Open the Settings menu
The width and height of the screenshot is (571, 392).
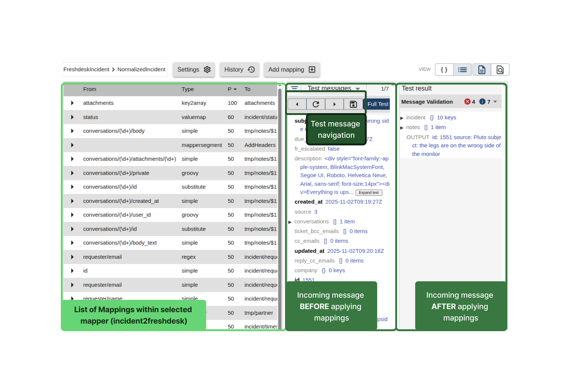(194, 70)
